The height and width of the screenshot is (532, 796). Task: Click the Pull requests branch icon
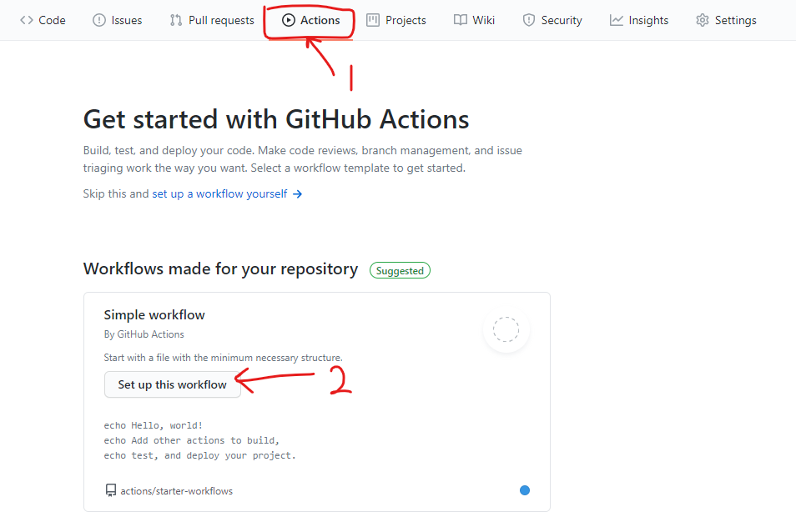(x=176, y=20)
